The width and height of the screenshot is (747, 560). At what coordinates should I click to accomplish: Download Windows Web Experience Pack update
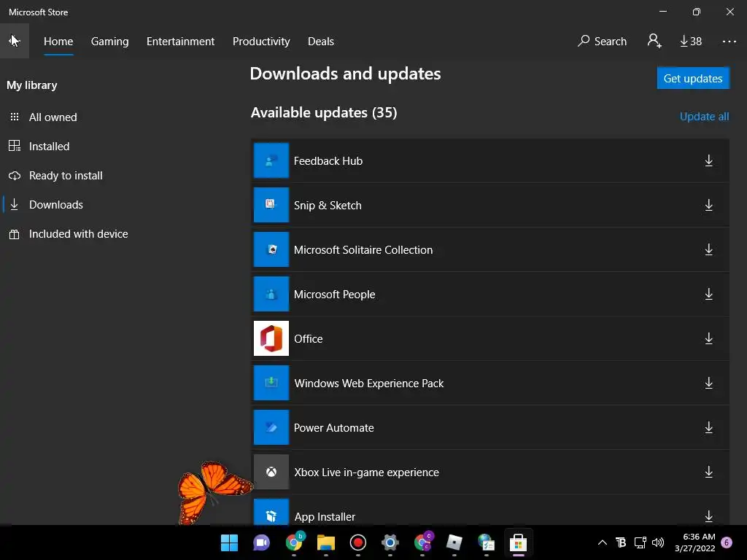[708, 383]
